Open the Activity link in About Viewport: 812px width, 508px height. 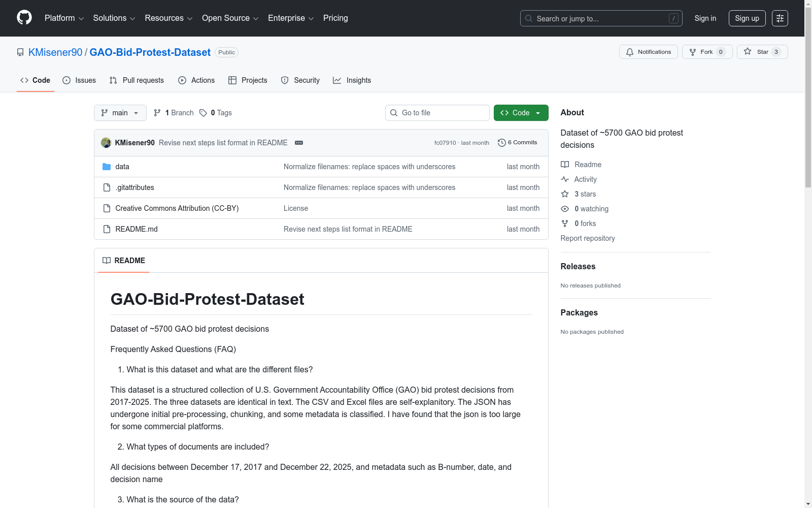[579, 179]
